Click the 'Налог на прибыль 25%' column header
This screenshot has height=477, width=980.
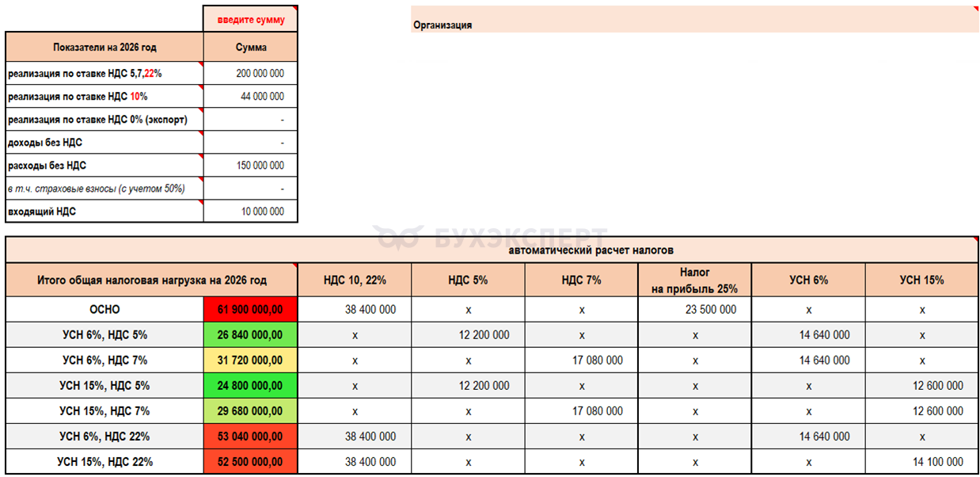[x=695, y=280]
